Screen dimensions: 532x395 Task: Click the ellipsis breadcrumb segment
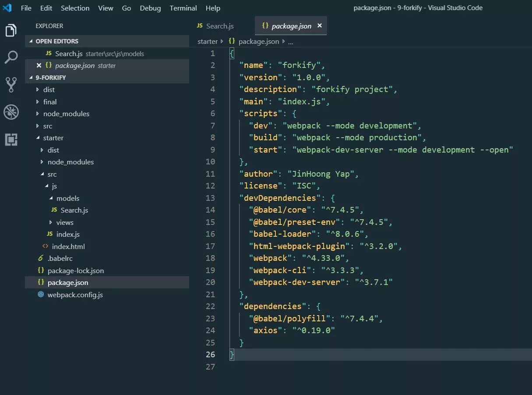point(290,42)
